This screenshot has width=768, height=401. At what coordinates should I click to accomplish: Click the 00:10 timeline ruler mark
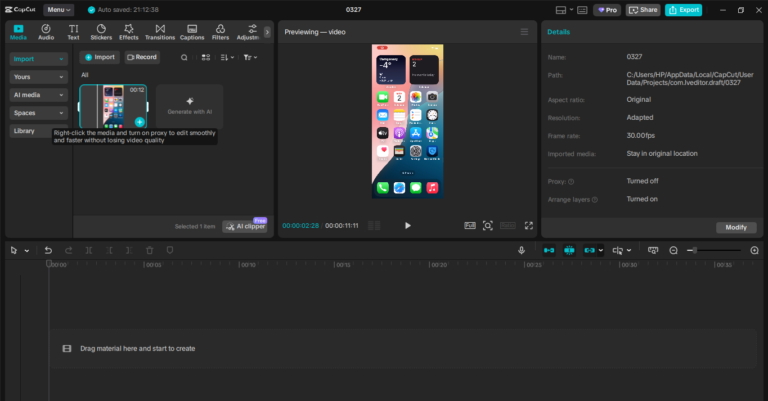(x=249, y=265)
